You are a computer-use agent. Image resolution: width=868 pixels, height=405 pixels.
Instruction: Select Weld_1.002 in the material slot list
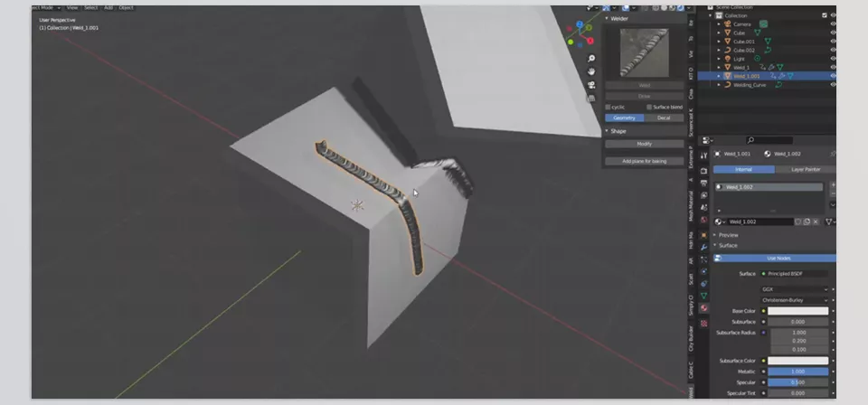(769, 187)
